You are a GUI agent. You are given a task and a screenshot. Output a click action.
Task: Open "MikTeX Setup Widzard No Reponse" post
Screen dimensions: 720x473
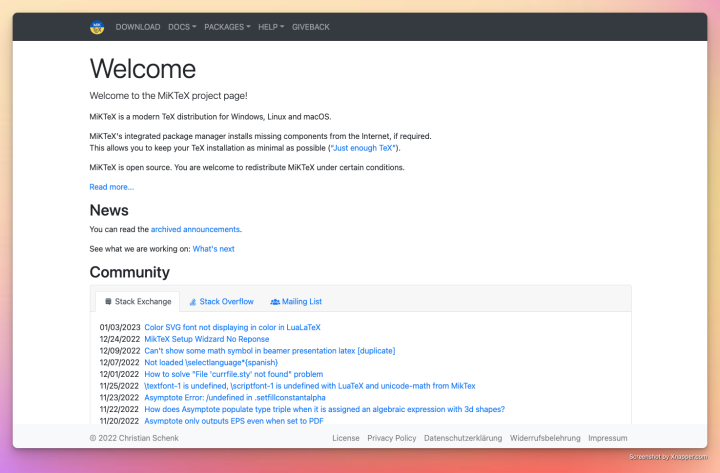pos(207,339)
